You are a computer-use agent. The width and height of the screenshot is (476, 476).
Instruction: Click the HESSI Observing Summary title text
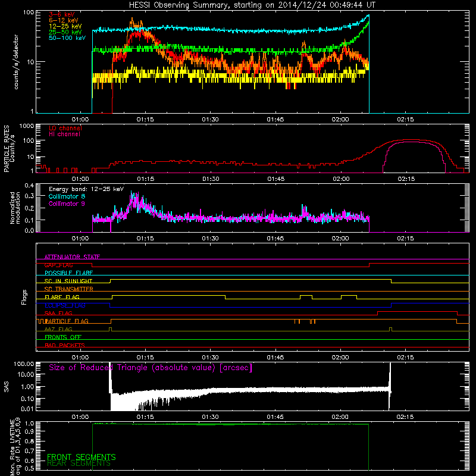252,5
